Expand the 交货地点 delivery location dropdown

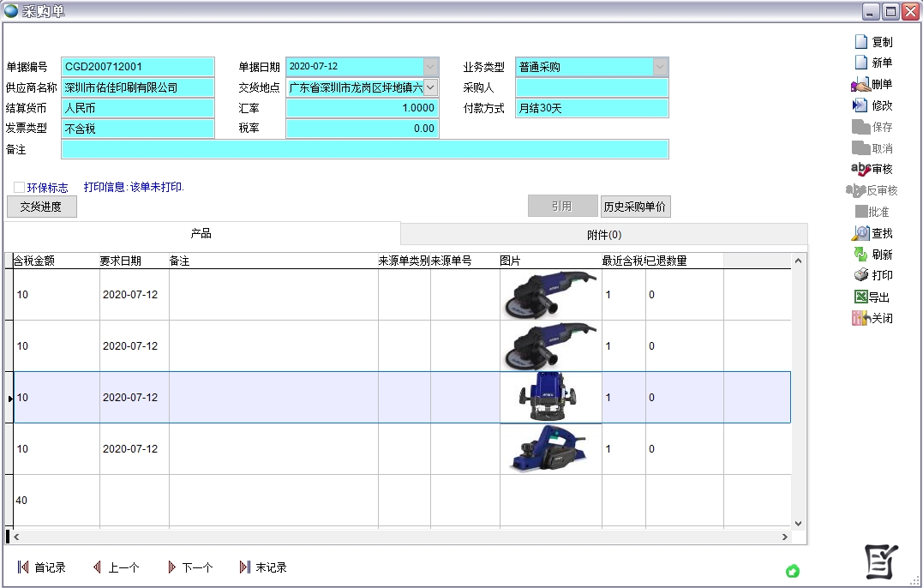(x=429, y=87)
